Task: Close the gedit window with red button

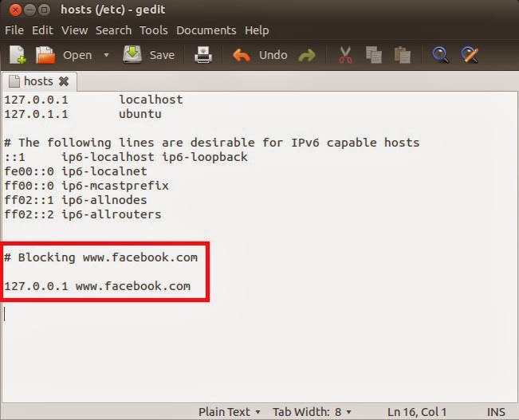Action: [15, 10]
